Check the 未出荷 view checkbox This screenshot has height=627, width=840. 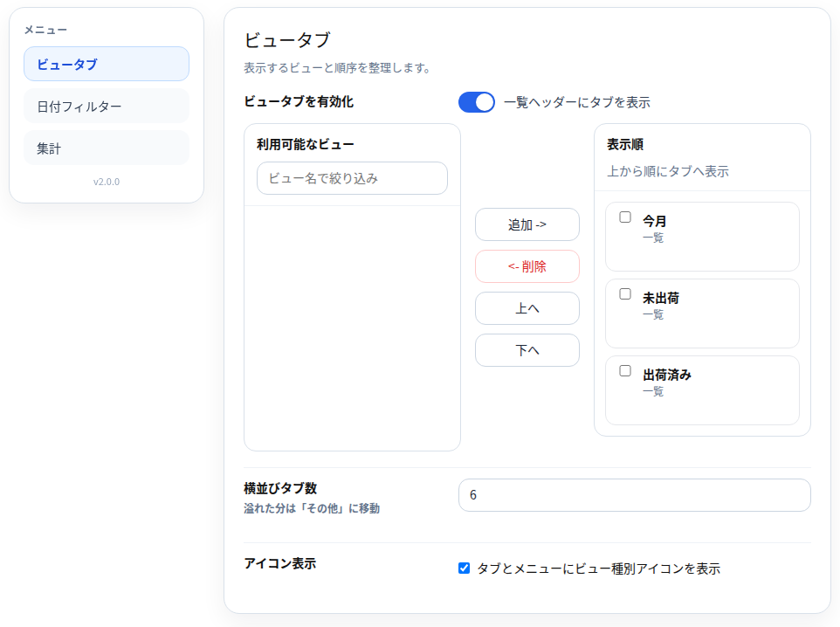tap(624, 293)
